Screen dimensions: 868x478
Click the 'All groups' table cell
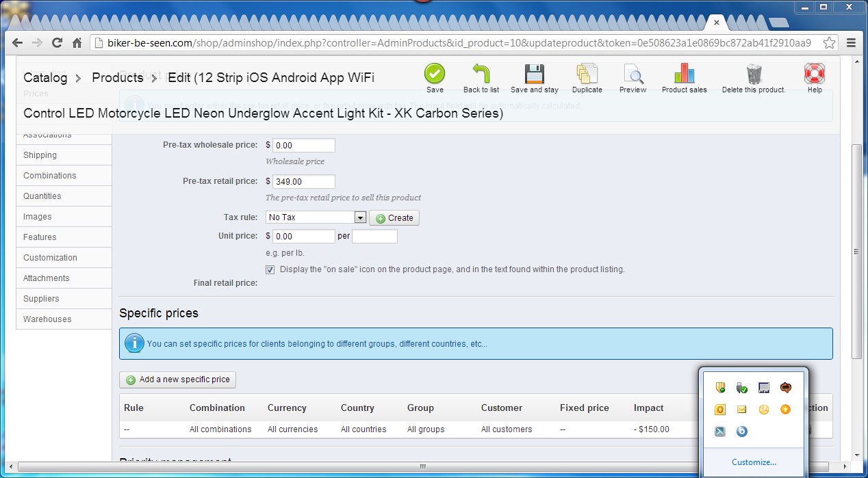[426, 429]
